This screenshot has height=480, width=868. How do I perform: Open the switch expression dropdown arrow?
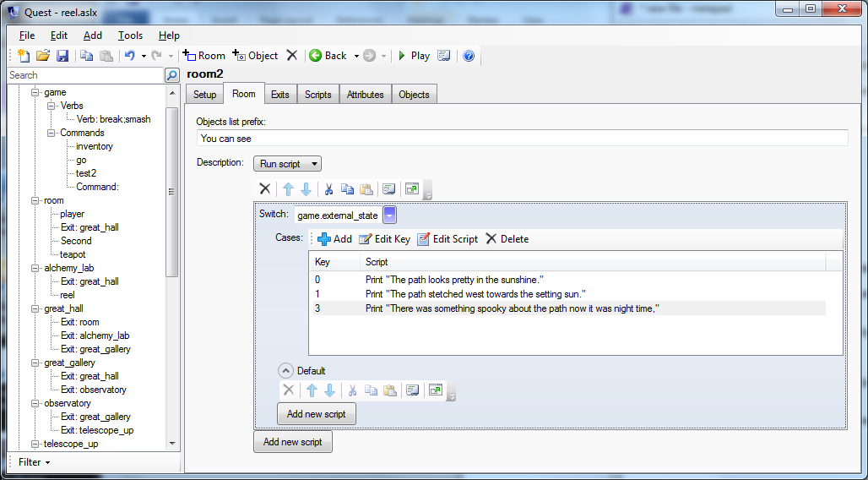click(x=389, y=215)
